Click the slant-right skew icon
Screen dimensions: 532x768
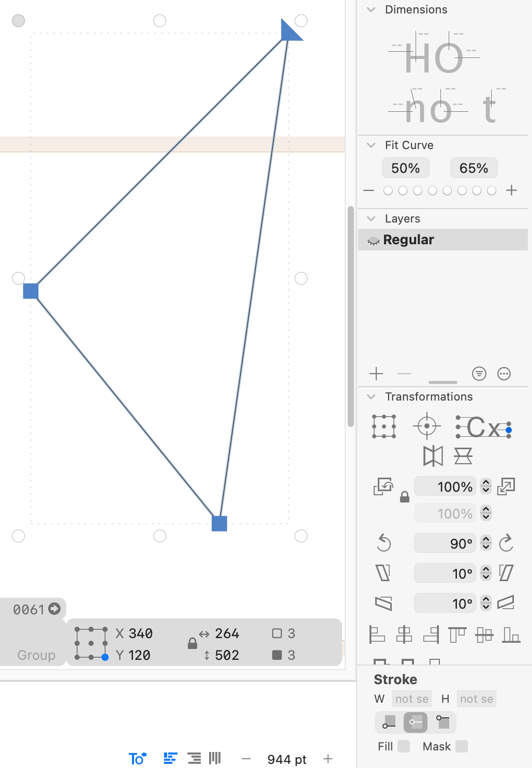(506, 573)
